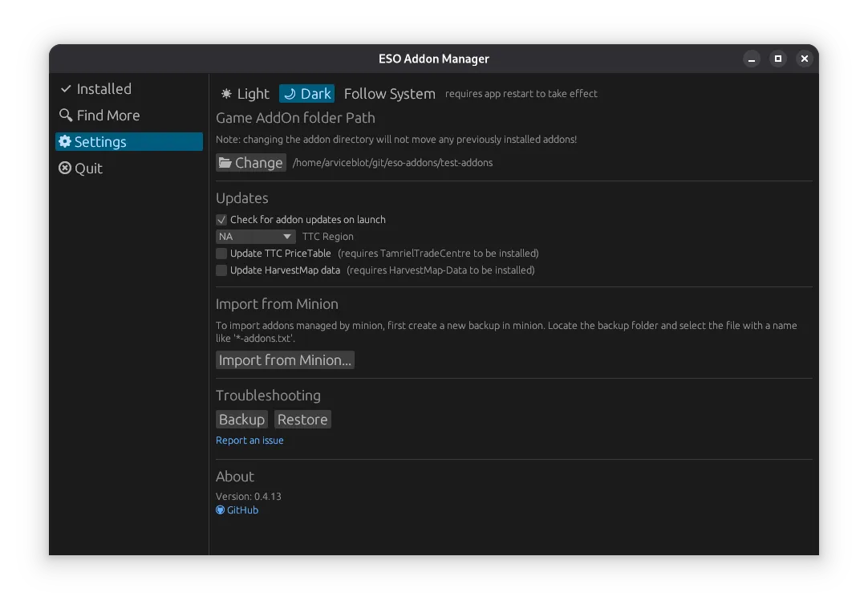Go to Find More page
Screen dimensions: 868x609
107,116
